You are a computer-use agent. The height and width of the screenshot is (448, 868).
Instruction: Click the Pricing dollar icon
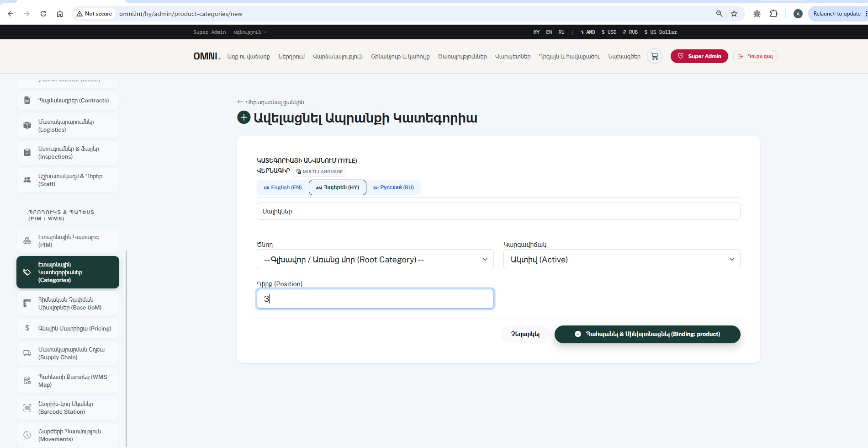click(x=27, y=328)
